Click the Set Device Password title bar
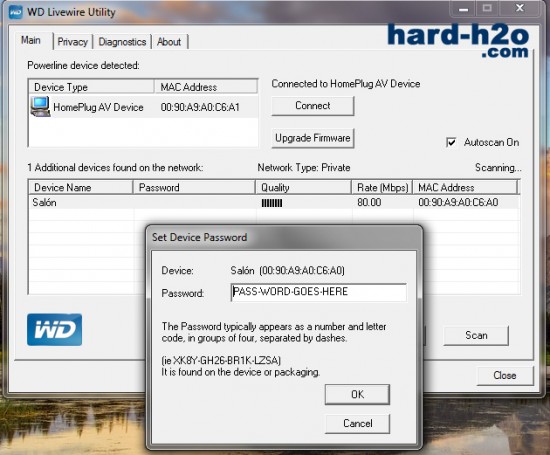 284,237
